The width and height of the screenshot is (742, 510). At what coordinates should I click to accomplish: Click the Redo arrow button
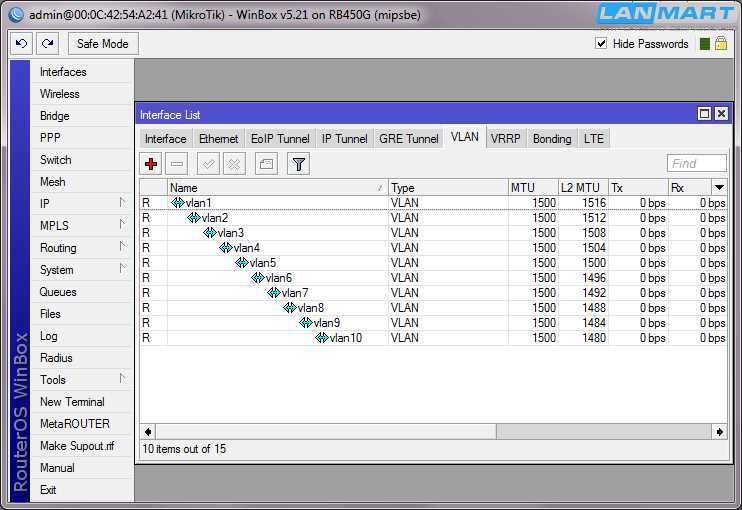[x=47, y=44]
